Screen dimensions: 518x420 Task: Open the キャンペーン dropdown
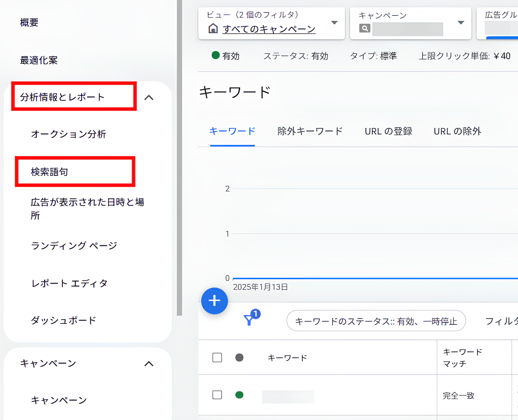(x=460, y=23)
